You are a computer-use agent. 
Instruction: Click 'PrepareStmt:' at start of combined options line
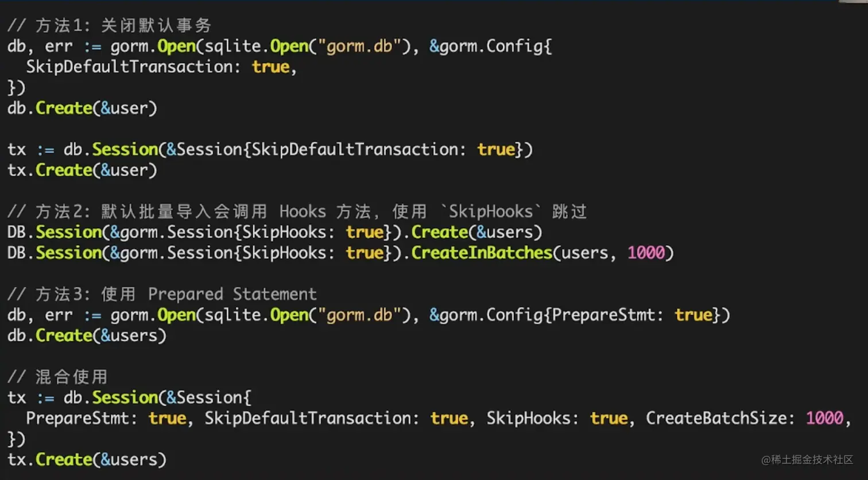pos(82,418)
